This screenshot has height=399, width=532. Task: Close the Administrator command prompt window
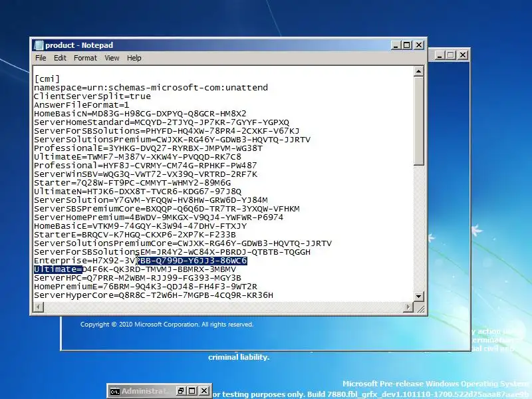[x=204, y=391]
